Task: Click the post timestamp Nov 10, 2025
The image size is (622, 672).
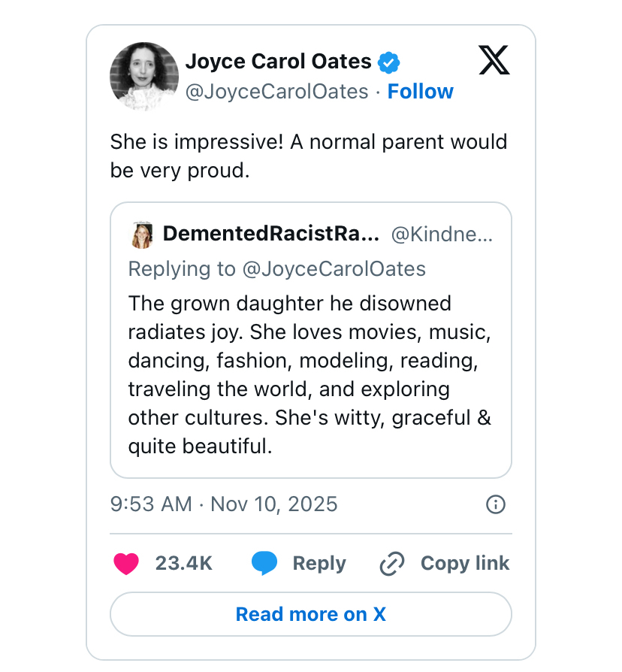Action: coord(224,504)
